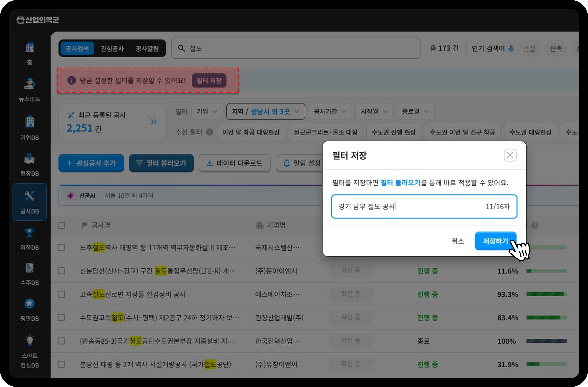Toggle the select-all checkbox in header
588x387 pixels.
point(61,225)
